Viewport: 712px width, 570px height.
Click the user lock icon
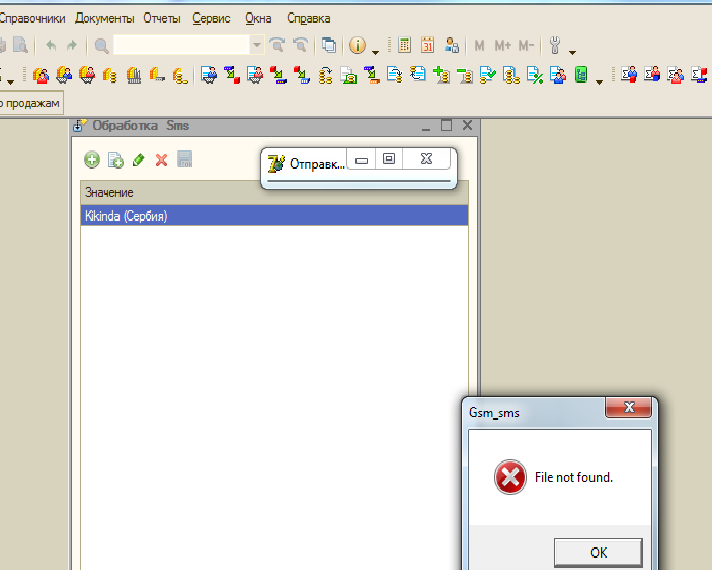pos(451,45)
